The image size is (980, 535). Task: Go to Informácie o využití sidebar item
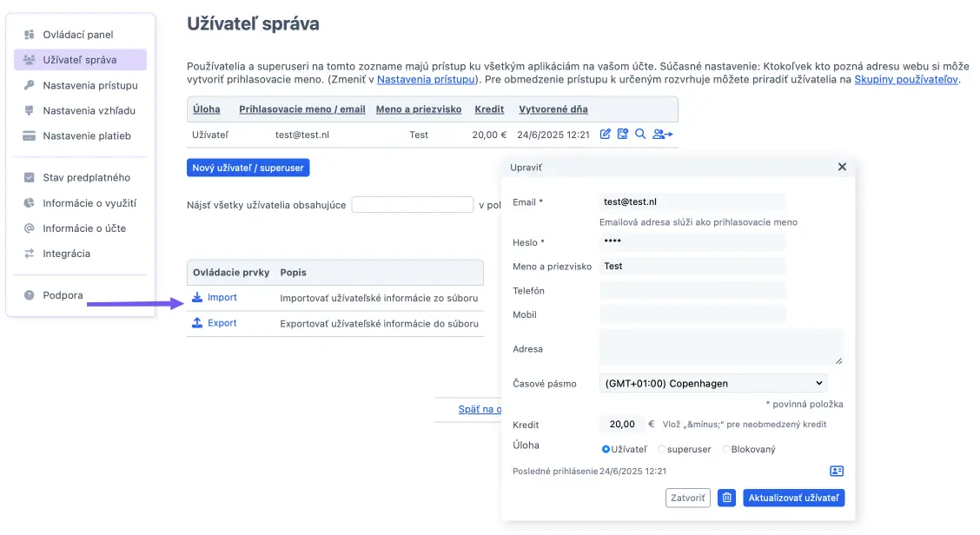coord(89,203)
